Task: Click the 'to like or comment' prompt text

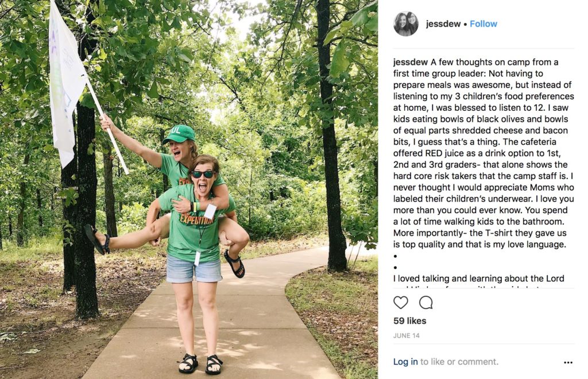Action: (x=459, y=361)
